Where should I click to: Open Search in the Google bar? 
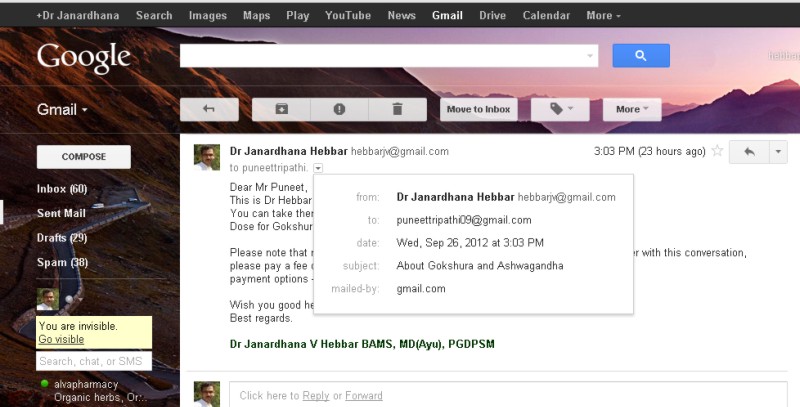point(154,15)
